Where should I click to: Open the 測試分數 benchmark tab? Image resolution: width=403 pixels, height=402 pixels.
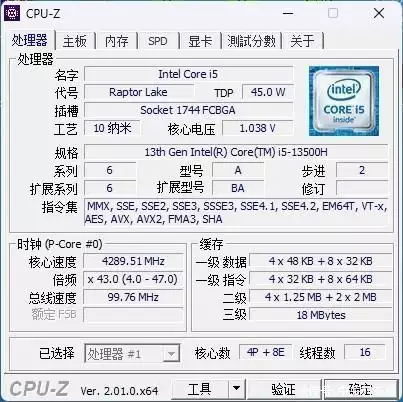[x=251, y=41]
